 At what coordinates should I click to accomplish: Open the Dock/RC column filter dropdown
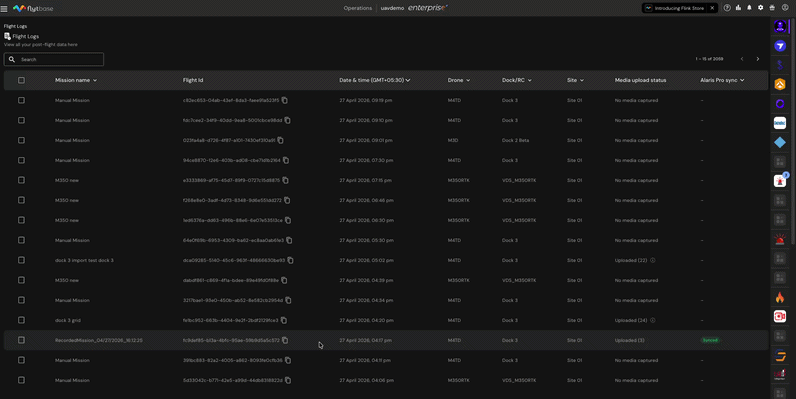530,80
